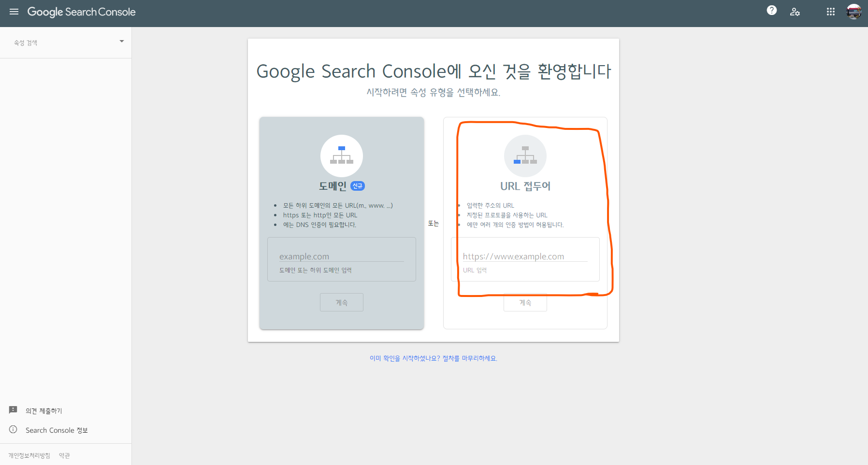Open users and settings icon
Screen dimensions: 868x465
795,12
